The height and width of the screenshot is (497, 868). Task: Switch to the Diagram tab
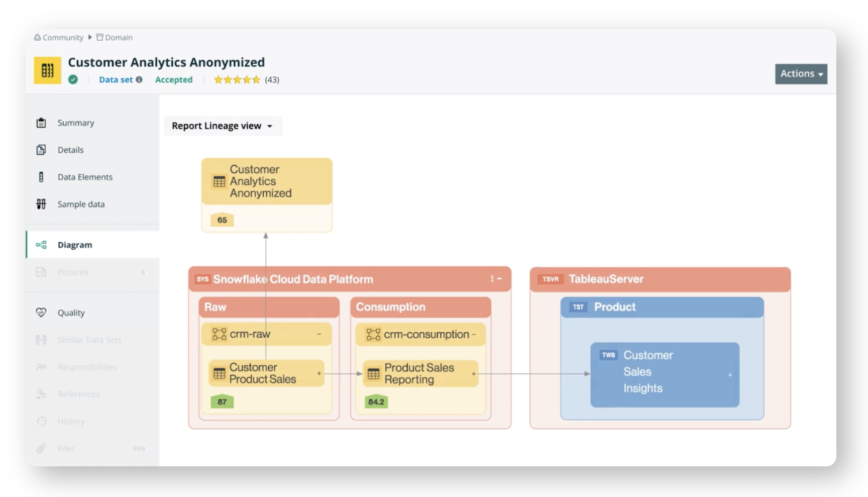(75, 245)
